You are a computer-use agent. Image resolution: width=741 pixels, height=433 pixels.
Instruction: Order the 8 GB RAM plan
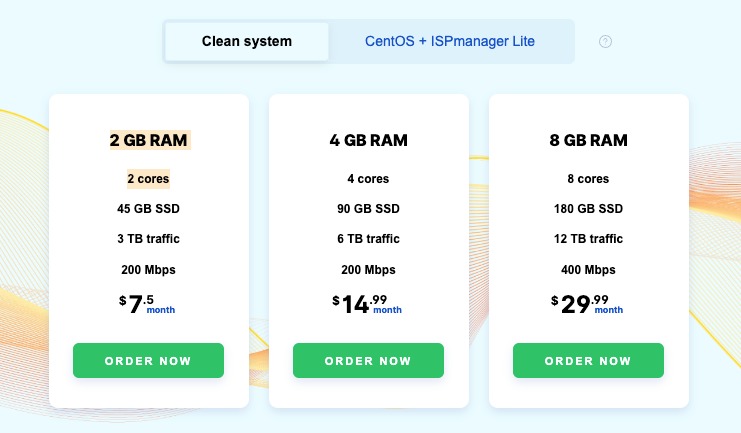point(588,360)
